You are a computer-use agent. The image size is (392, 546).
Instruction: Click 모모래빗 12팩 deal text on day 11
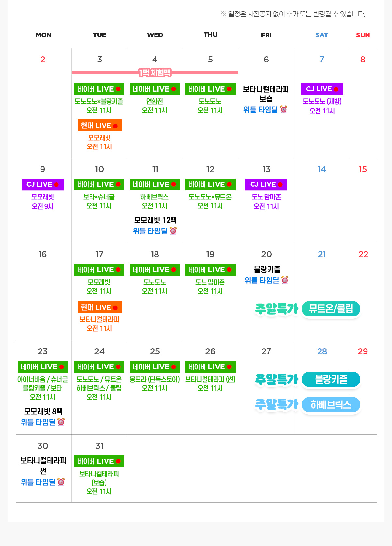point(155,220)
